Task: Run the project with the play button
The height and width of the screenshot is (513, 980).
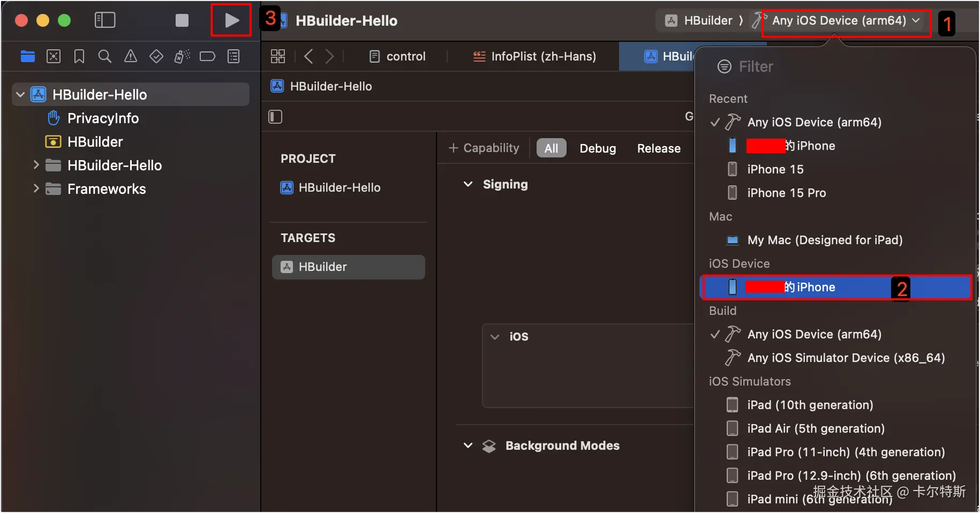Action: (232, 20)
